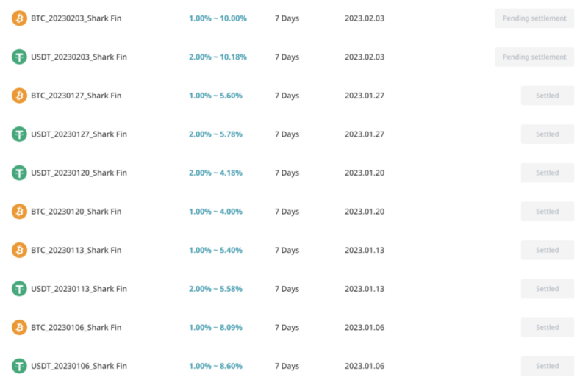Open the USDT_20230120_Shark Fin product name
This screenshot has width=588, height=388.
click(79, 173)
